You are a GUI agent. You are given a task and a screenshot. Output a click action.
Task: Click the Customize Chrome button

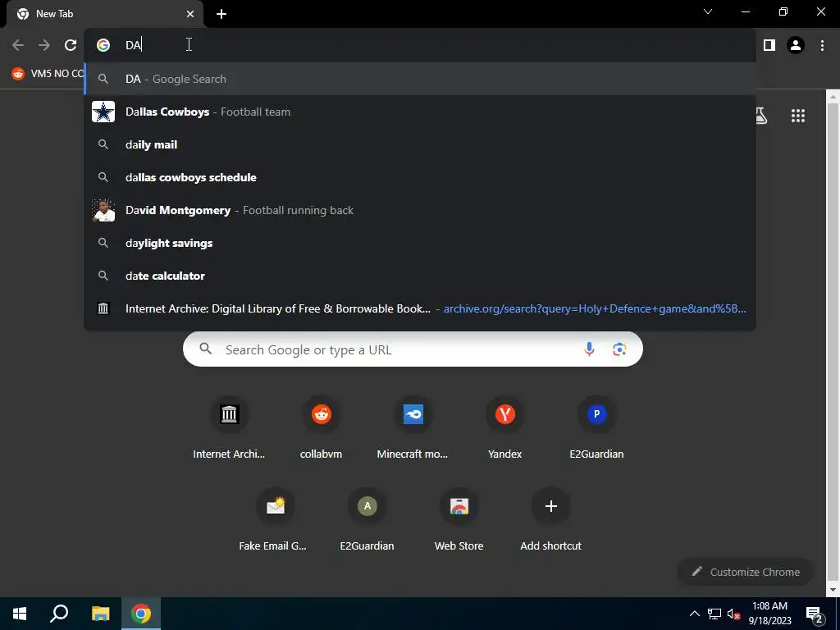(745, 572)
